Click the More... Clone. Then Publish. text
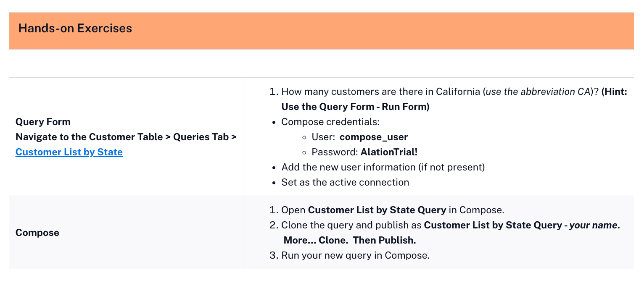 click(349, 240)
